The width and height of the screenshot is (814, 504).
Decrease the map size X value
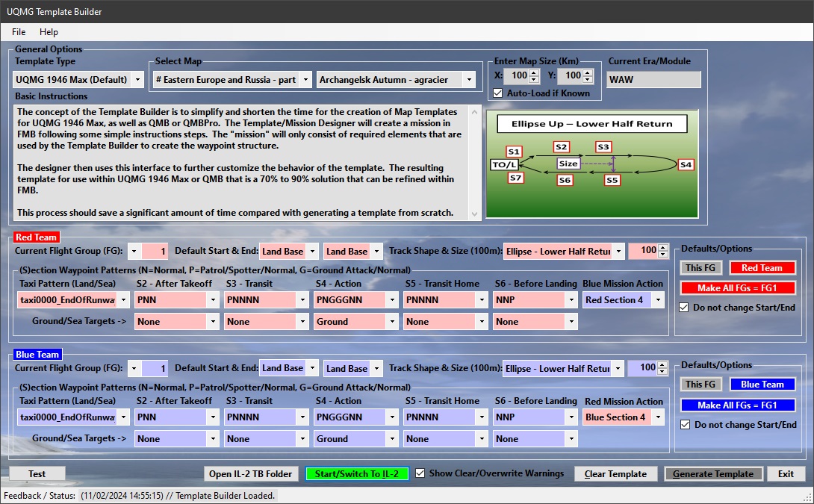pyautogui.click(x=534, y=79)
